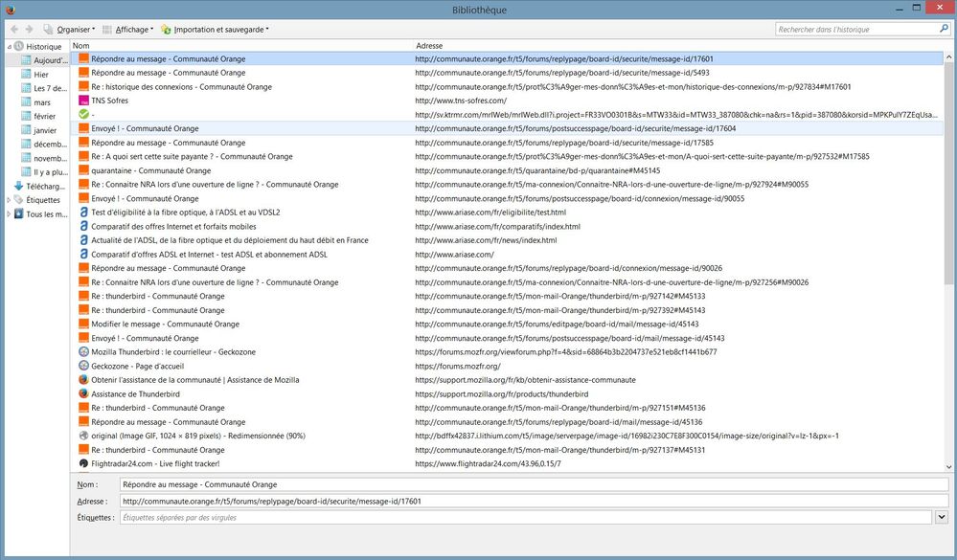Viewport: 957px width, 560px height.
Task: Select quarantaine - Communauté Orange entry
Action: 507,170
